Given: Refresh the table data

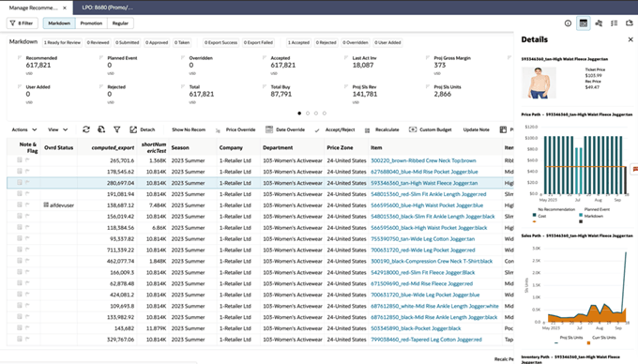Looking at the screenshot, I should tap(86, 129).
